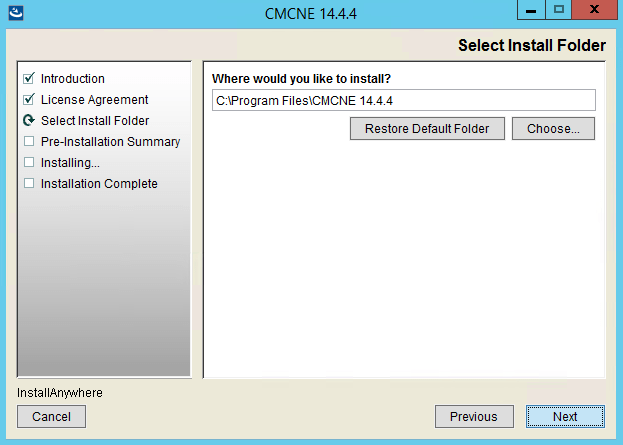
Task: Cancel the installation
Action: point(51,416)
